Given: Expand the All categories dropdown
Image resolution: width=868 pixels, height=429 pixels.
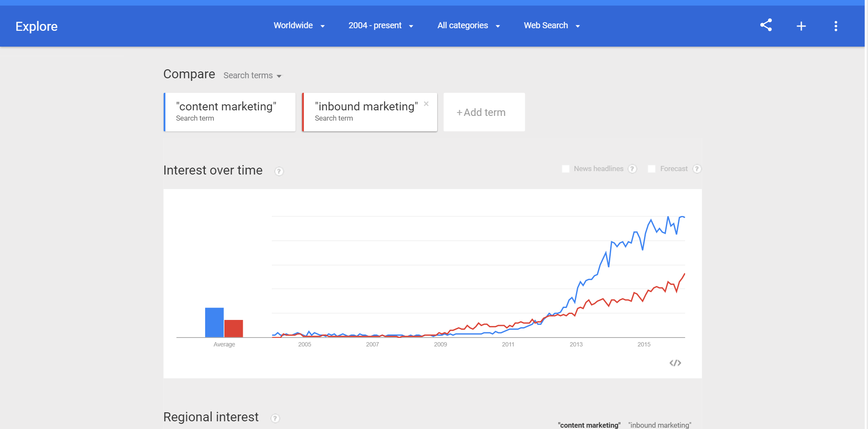Looking at the screenshot, I should [x=468, y=26].
